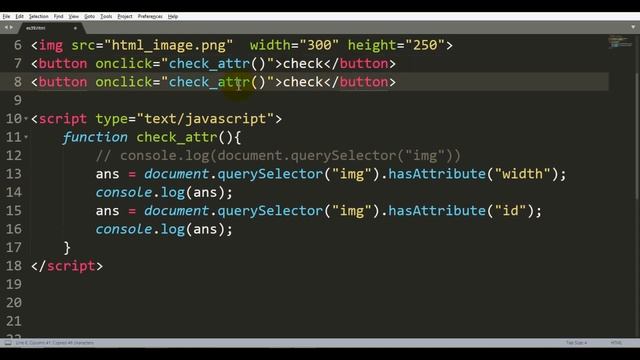Click "check_attr()" in line 7 onclick

(217, 64)
